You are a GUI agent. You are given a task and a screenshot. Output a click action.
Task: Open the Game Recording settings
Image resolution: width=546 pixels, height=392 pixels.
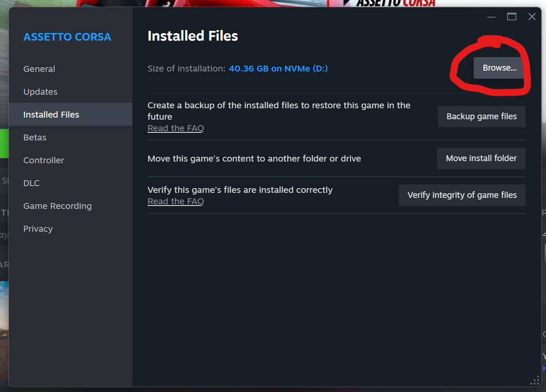point(57,206)
